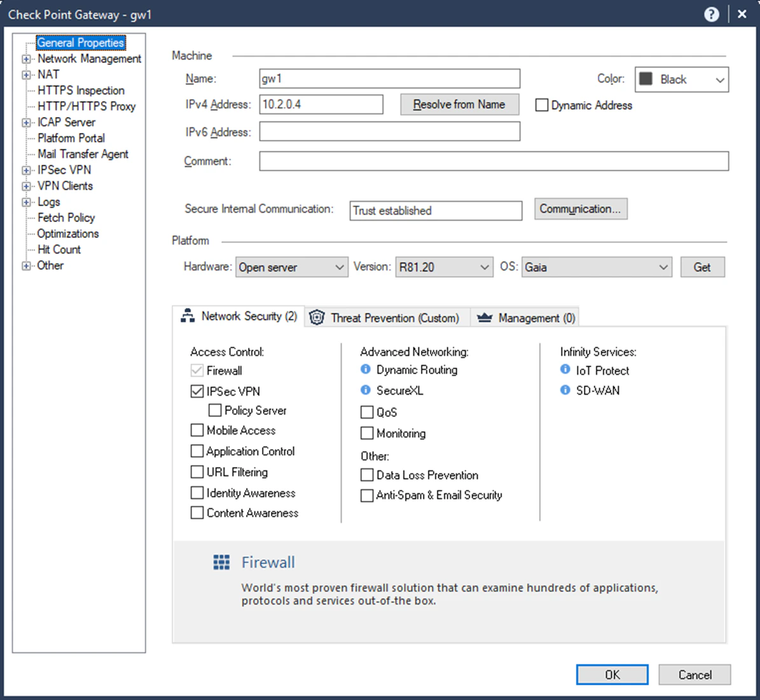The image size is (760, 700).
Task: Open the Hardware dropdown
Action: (x=292, y=267)
